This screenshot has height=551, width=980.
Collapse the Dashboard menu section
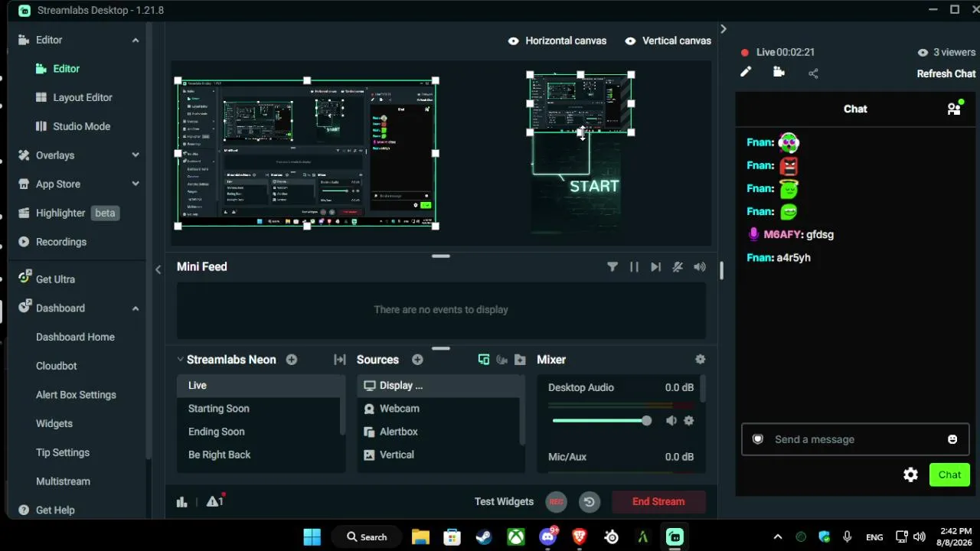136,308
